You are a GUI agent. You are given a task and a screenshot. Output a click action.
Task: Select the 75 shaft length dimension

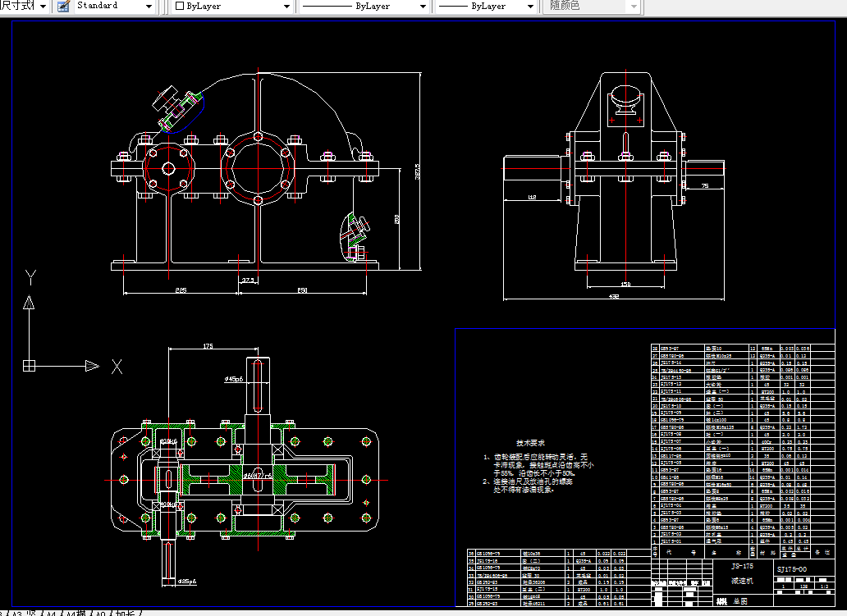tap(705, 185)
